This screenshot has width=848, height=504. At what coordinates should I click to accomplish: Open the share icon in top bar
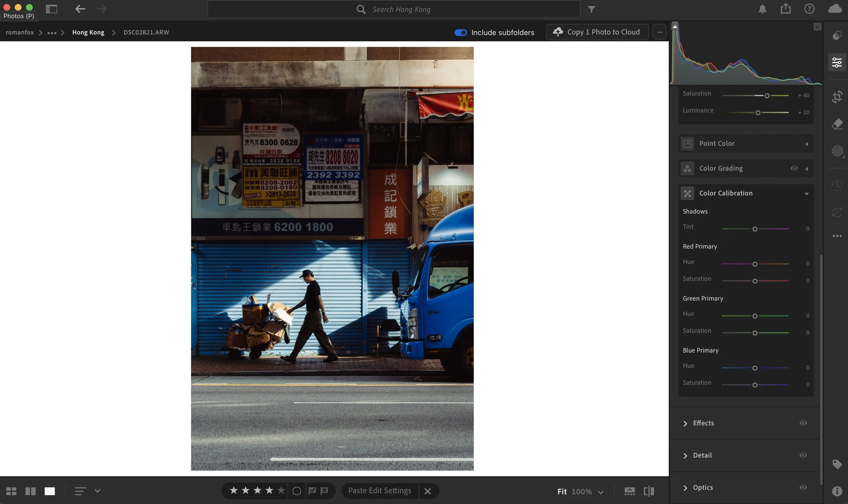tap(786, 9)
